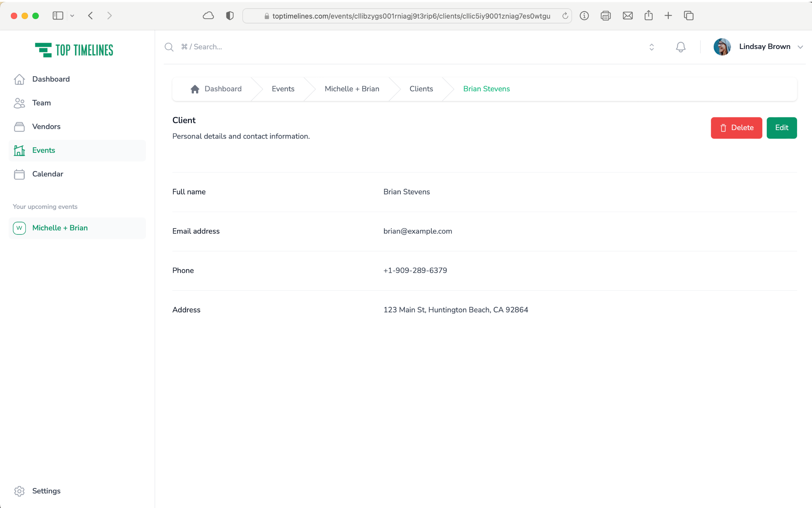Click the Share icon in Safari toolbar
Screen dimensions: 812x508
point(648,16)
